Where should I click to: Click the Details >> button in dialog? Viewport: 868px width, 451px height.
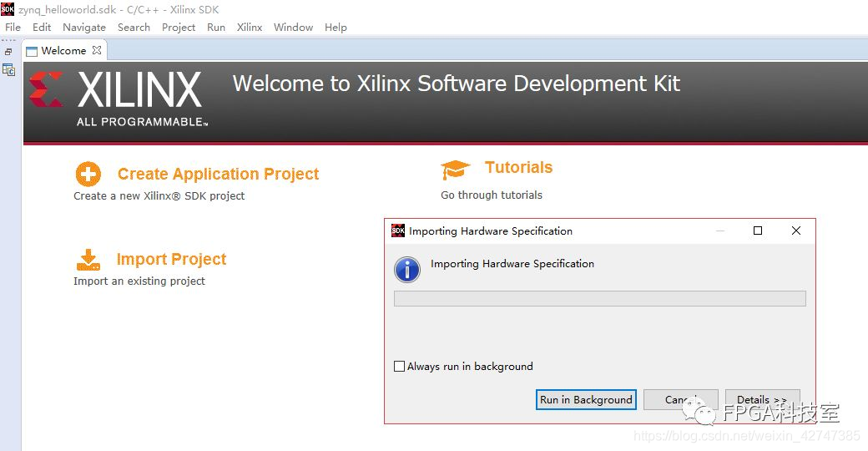coord(762,399)
